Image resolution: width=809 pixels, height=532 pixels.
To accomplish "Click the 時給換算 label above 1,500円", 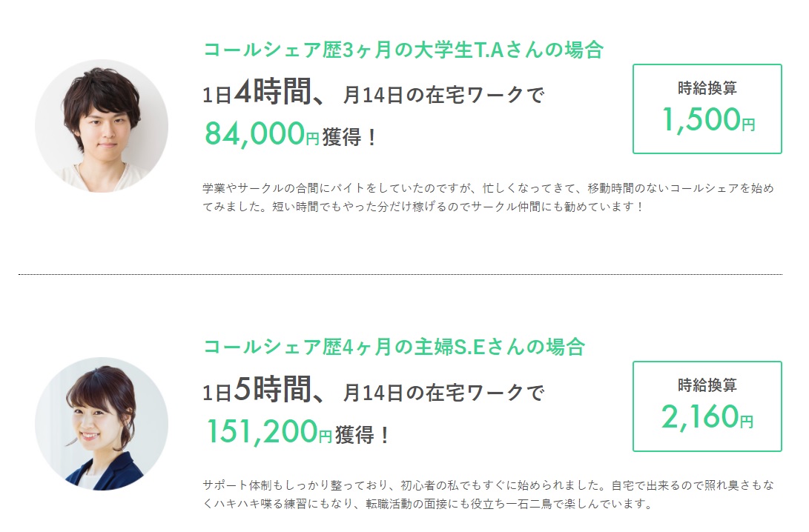I will pos(707,88).
